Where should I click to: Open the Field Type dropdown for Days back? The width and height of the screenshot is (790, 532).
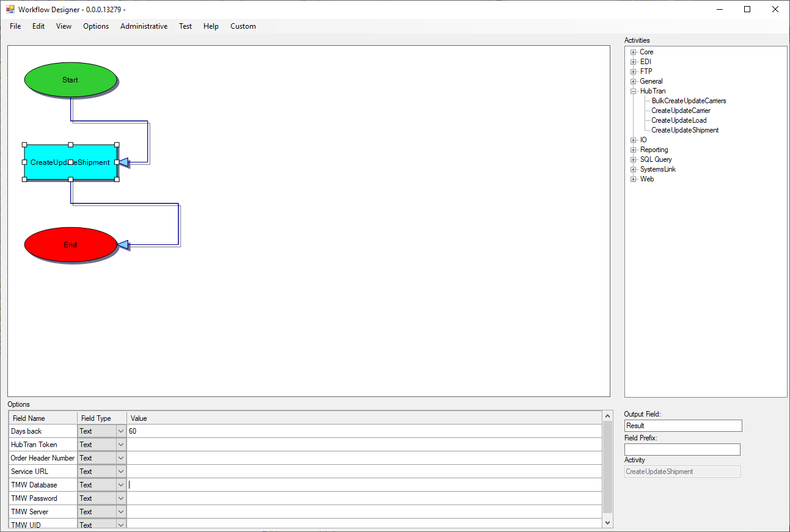coord(120,431)
